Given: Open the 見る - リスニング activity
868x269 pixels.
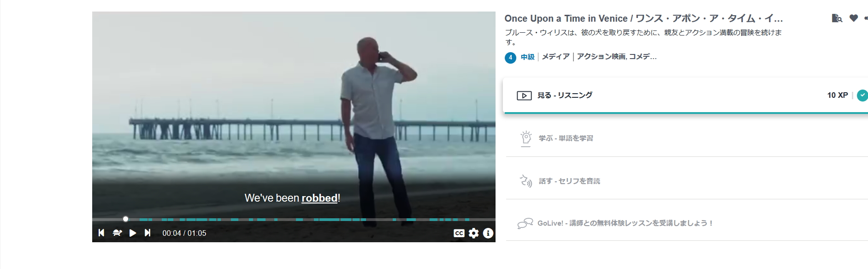Looking at the screenshot, I should 685,95.
